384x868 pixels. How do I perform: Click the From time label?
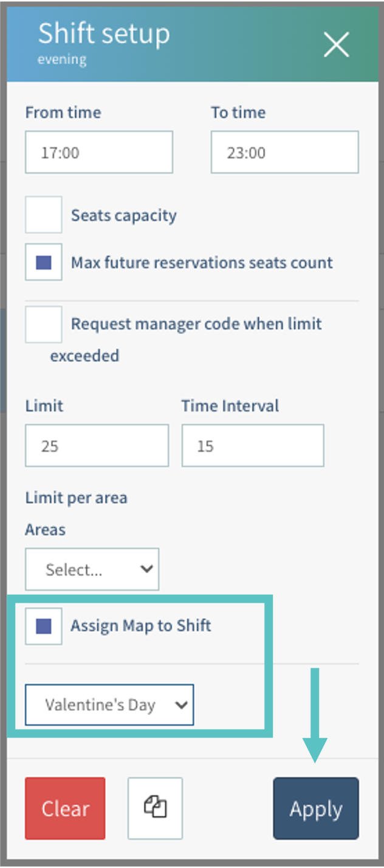click(63, 113)
